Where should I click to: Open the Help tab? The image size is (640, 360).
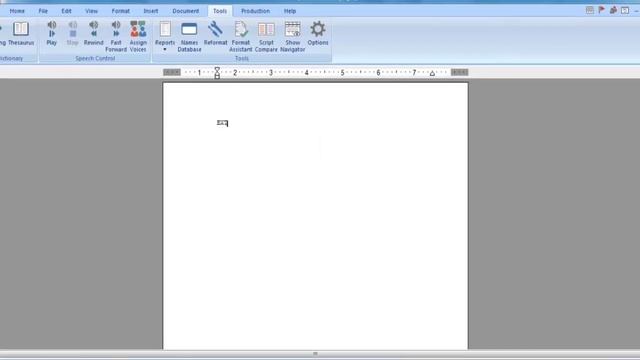[290, 11]
